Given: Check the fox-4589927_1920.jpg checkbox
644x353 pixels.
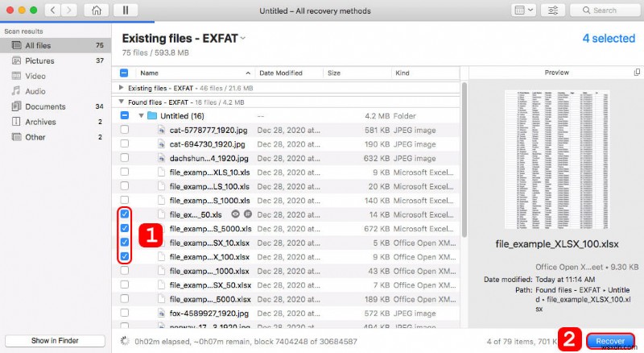Looking at the screenshot, I should pyautogui.click(x=125, y=313).
